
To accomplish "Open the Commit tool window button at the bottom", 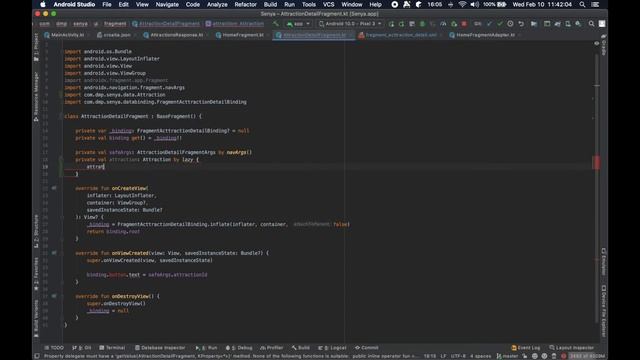I will (x=367, y=348).
